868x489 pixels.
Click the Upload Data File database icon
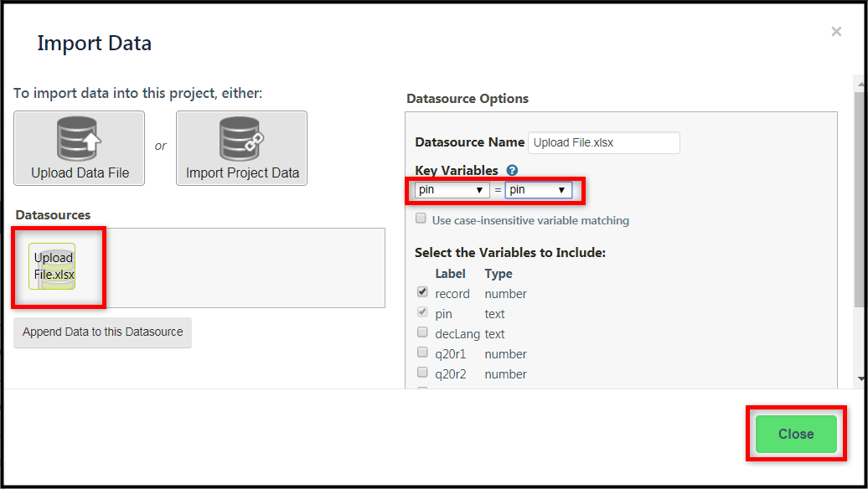point(79,139)
